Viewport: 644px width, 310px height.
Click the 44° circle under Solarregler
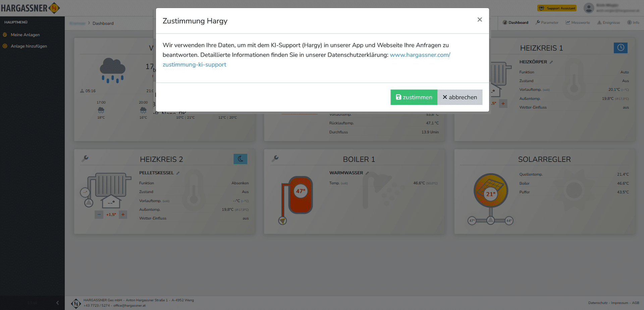tap(509, 221)
